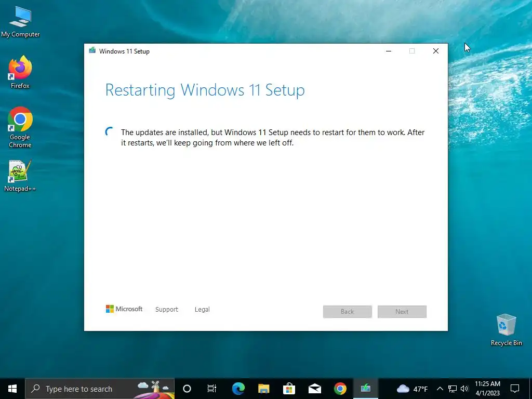Click the Type here to search box

(100, 389)
